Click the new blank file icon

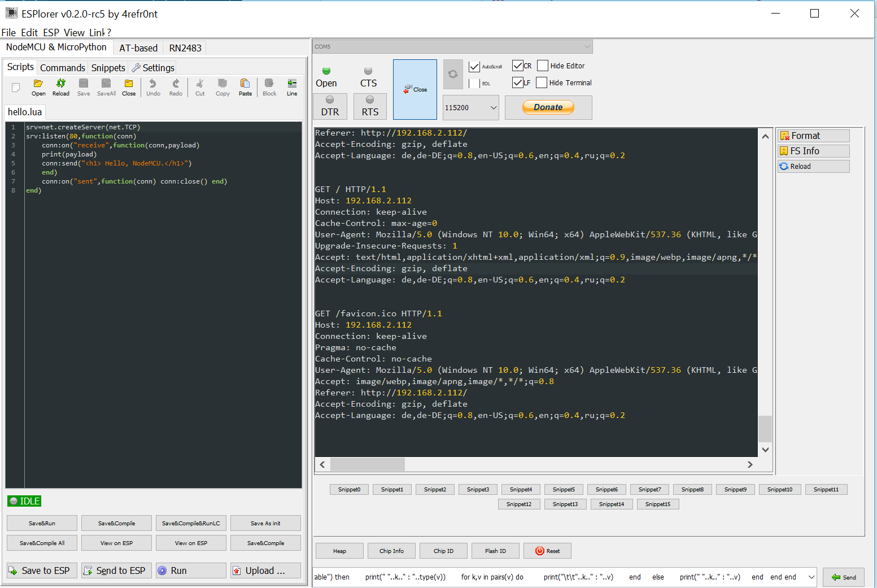[16, 87]
